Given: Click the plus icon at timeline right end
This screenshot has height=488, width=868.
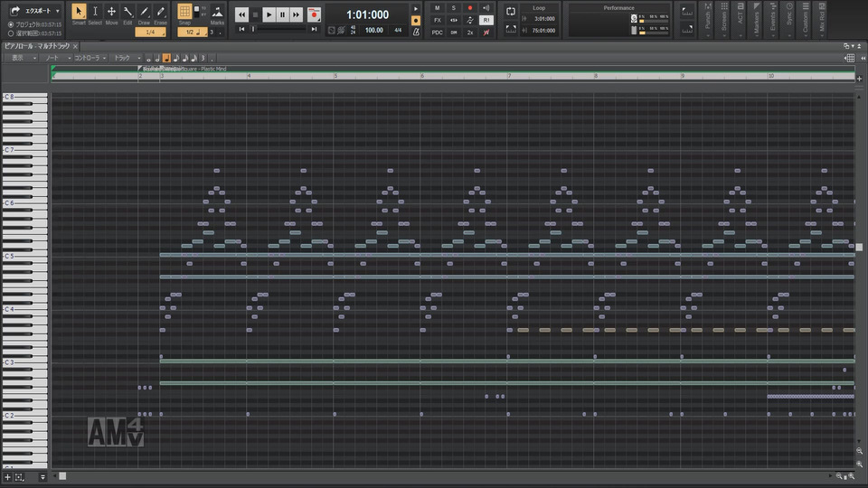Looking at the screenshot, I should pyautogui.click(x=859, y=79).
